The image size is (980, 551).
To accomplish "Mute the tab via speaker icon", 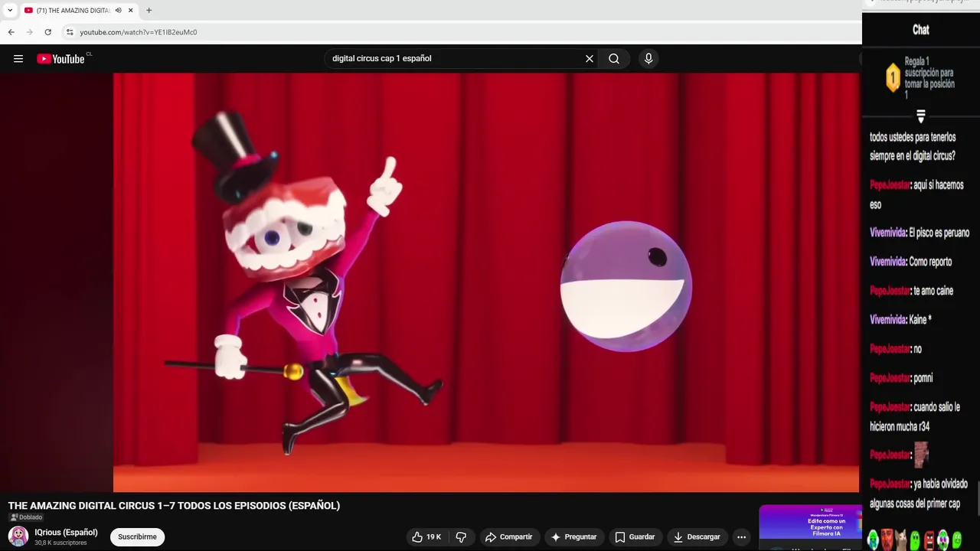I will [x=118, y=11].
